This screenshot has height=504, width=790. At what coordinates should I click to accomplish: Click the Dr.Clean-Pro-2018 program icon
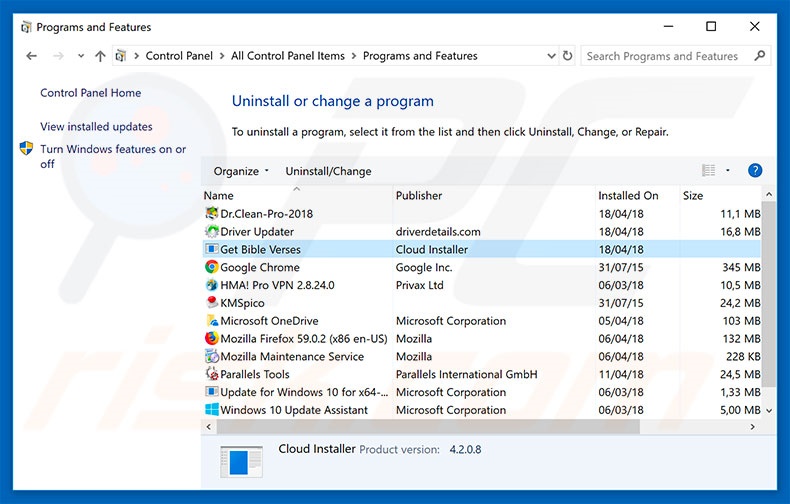(212, 213)
